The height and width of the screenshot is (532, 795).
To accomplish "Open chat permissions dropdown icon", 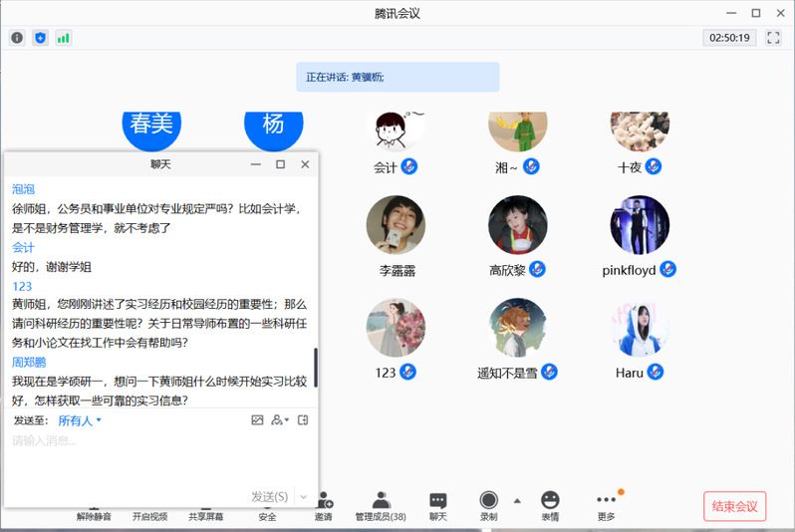I will click(x=280, y=420).
